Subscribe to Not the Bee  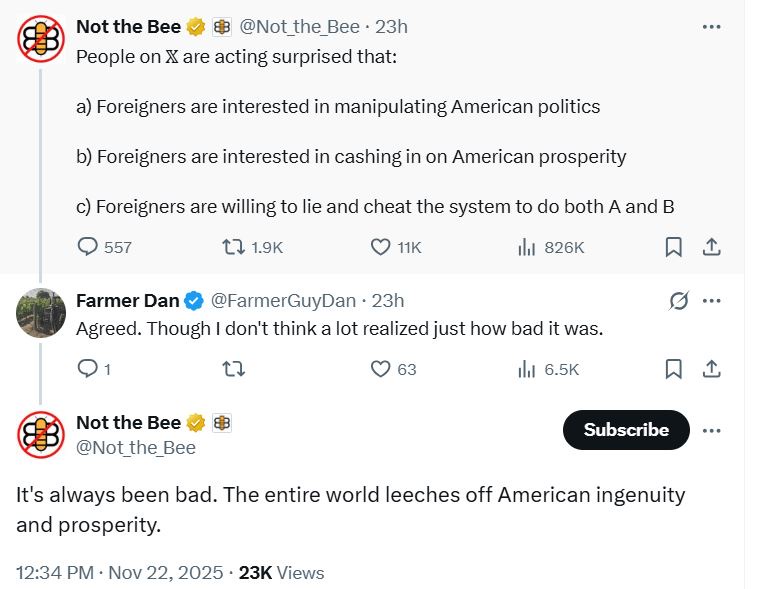(x=626, y=430)
